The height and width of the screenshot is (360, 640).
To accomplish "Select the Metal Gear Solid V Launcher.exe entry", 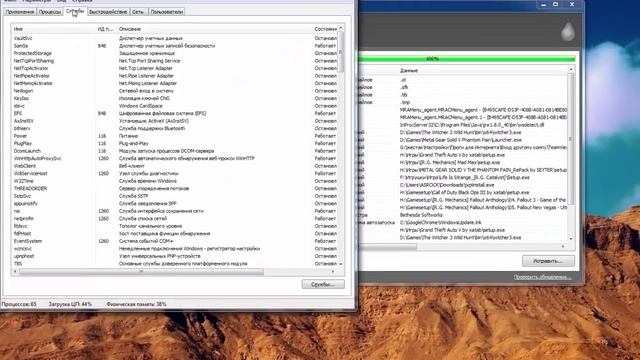I will [x=463, y=140].
